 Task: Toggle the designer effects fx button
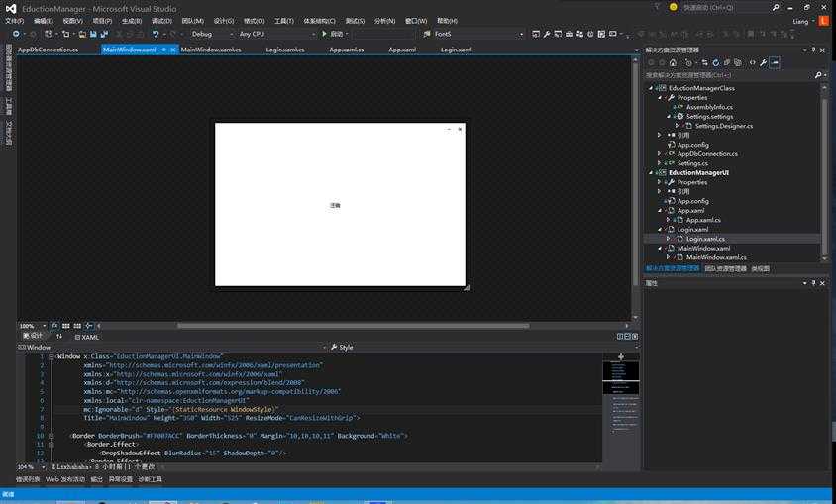tap(54, 326)
